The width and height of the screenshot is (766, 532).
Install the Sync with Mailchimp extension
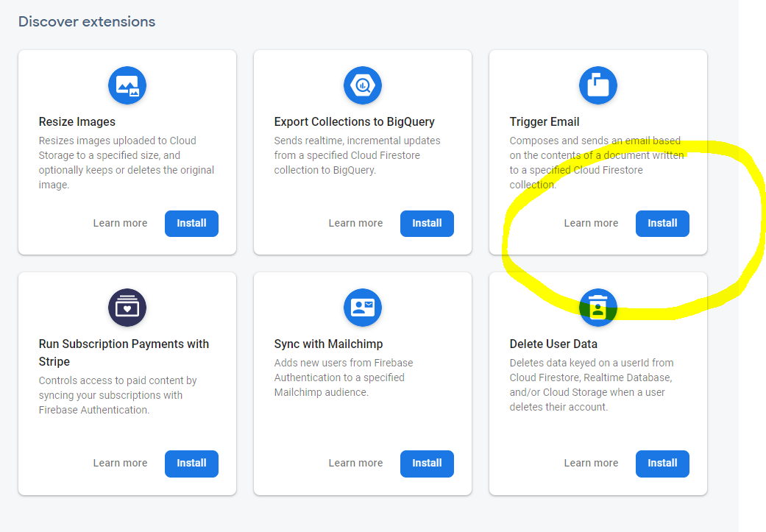click(x=427, y=464)
